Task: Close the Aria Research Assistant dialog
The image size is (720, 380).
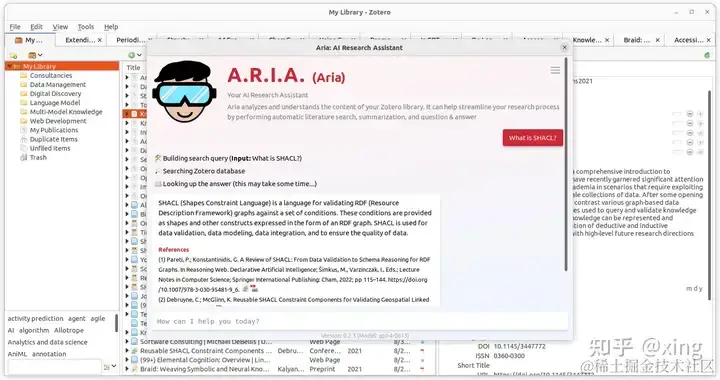Action: 564,47
